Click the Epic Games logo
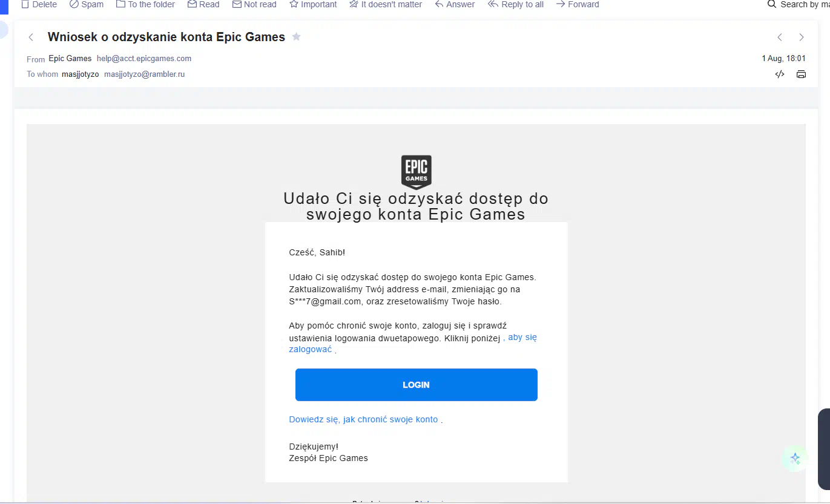 [x=416, y=172]
